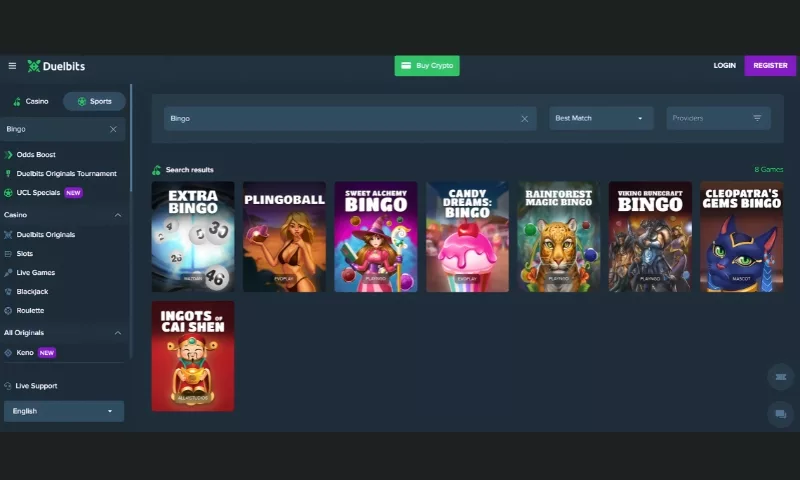Clear the main Bingo search field
The height and width of the screenshot is (480, 800).
[x=524, y=119]
